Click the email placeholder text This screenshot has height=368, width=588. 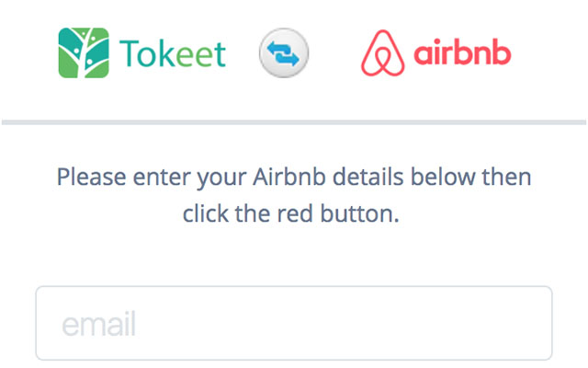98,324
